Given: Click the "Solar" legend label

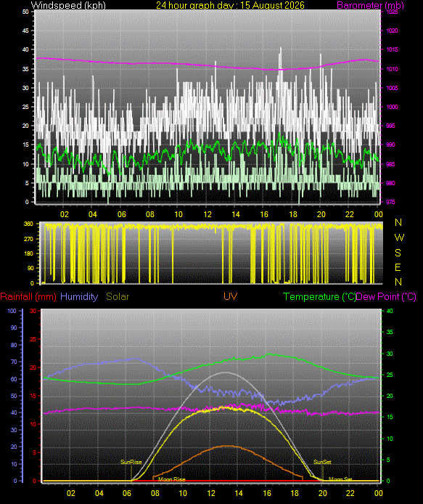Looking at the screenshot, I should pyautogui.click(x=118, y=296).
